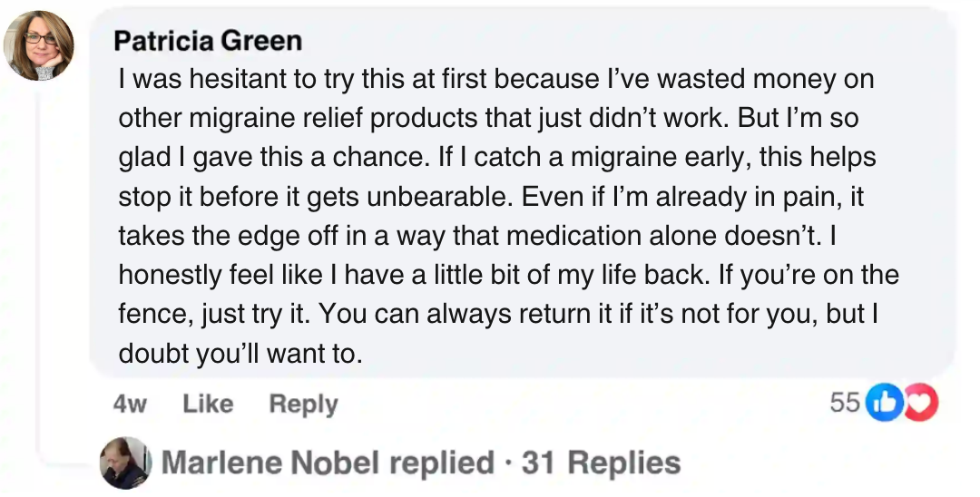This screenshot has width=980, height=497.
Task: Open Patricia Green's profile name link
Action: click(x=209, y=41)
